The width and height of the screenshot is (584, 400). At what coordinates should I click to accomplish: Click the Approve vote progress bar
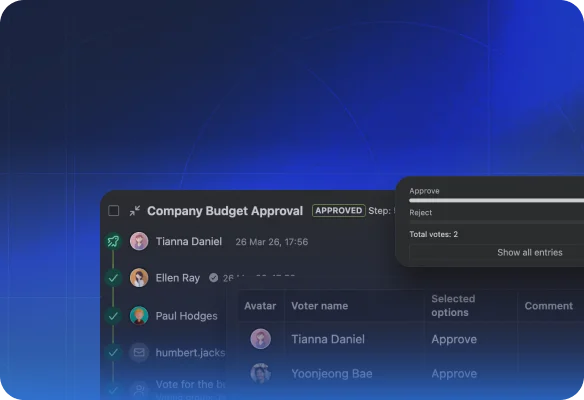[x=497, y=200]
